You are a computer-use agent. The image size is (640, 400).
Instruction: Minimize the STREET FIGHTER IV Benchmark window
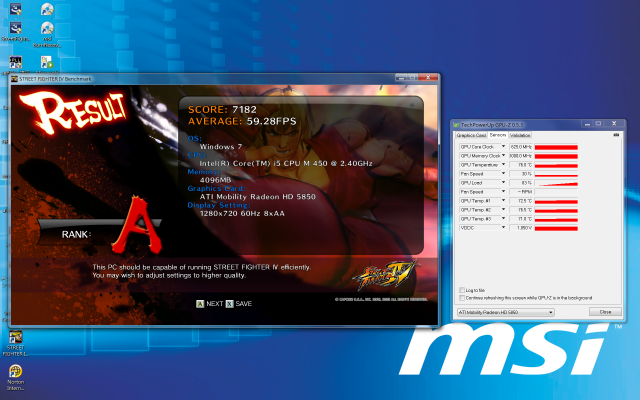(x=401, y=78)
